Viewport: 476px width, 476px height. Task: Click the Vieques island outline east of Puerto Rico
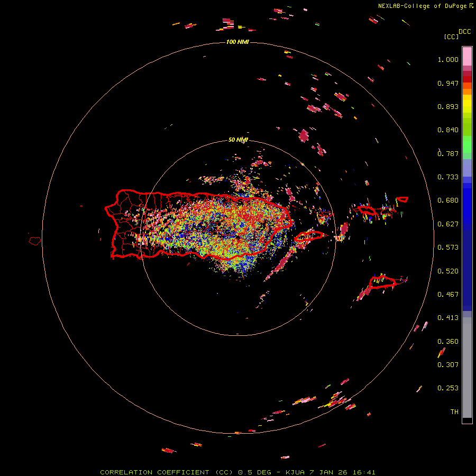309,236
